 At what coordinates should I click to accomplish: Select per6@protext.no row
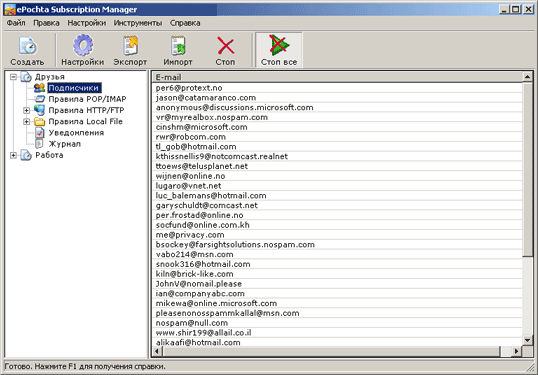[338, 88]
